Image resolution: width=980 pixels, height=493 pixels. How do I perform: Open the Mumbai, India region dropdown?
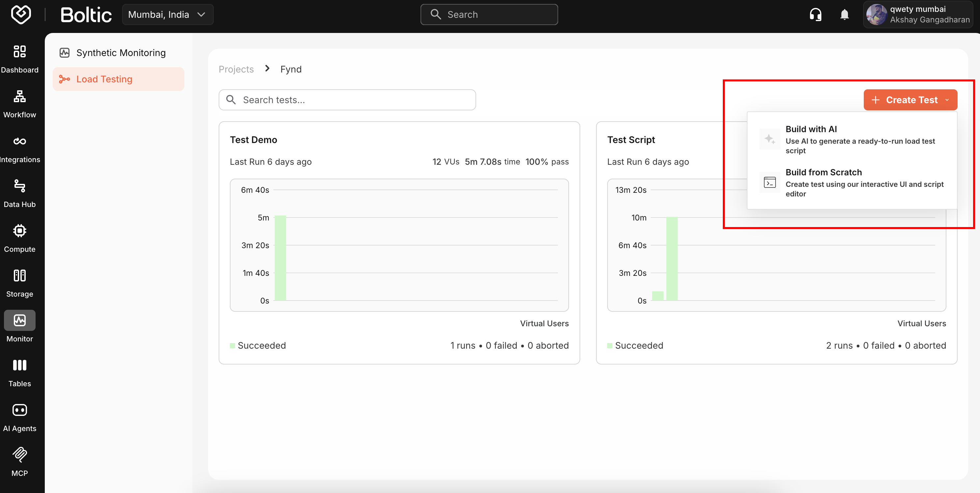(x=167, y=14)
